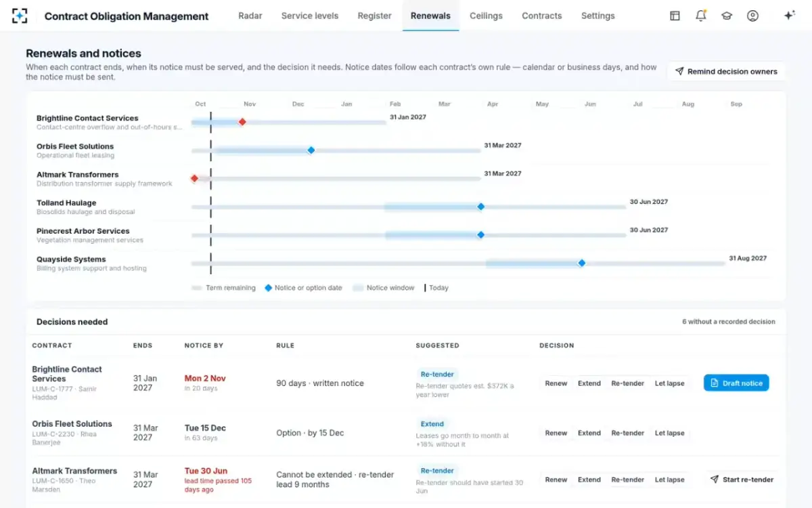812x508 pixels.
Task: Select the Renewals tab
Action: [x=430, y=16]
